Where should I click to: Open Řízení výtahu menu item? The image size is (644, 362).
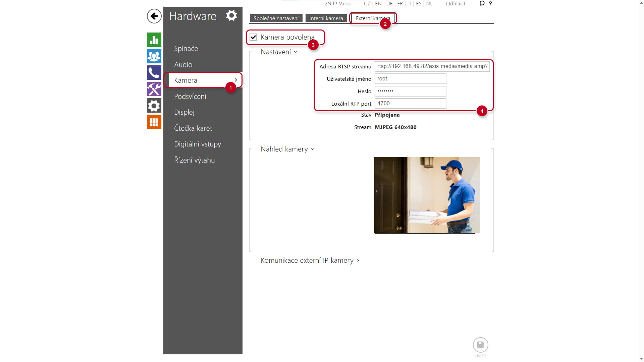pyautogui.click(x=194, y=160)
